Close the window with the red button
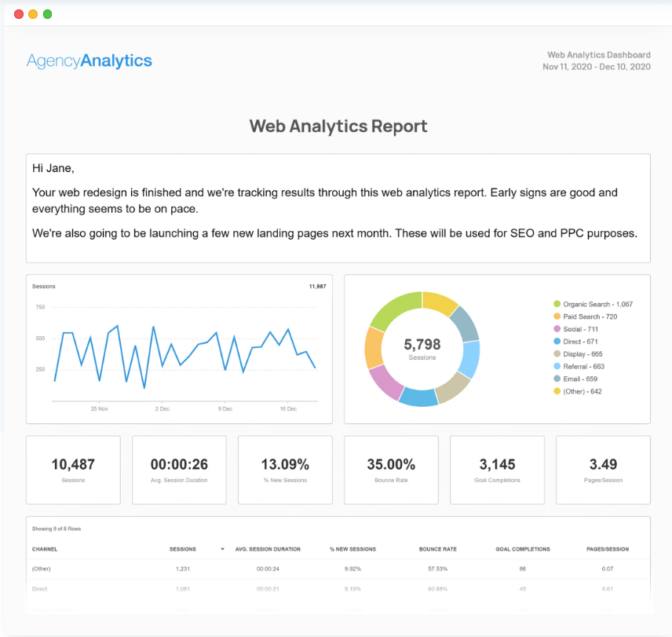This screenshot has height=637, width=672. (x=19, y=14)
